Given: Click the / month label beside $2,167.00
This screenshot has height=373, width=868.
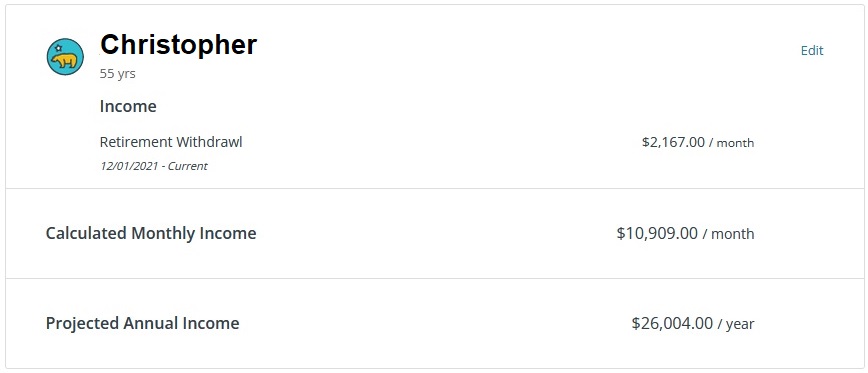Looking at the screenshot, I should pos(735,143).
